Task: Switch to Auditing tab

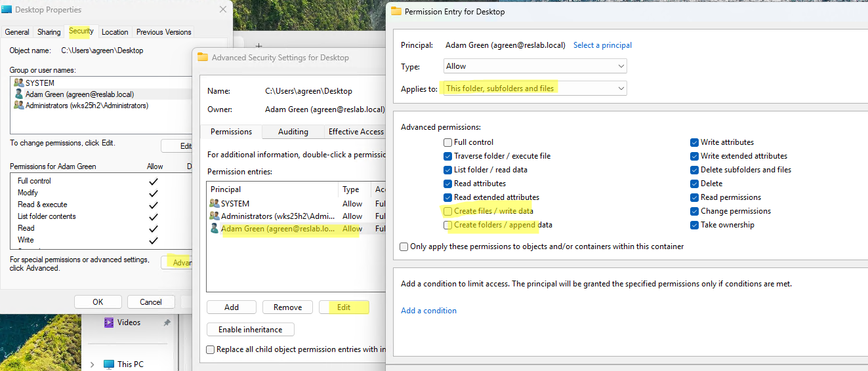Action: pos(293,132)
